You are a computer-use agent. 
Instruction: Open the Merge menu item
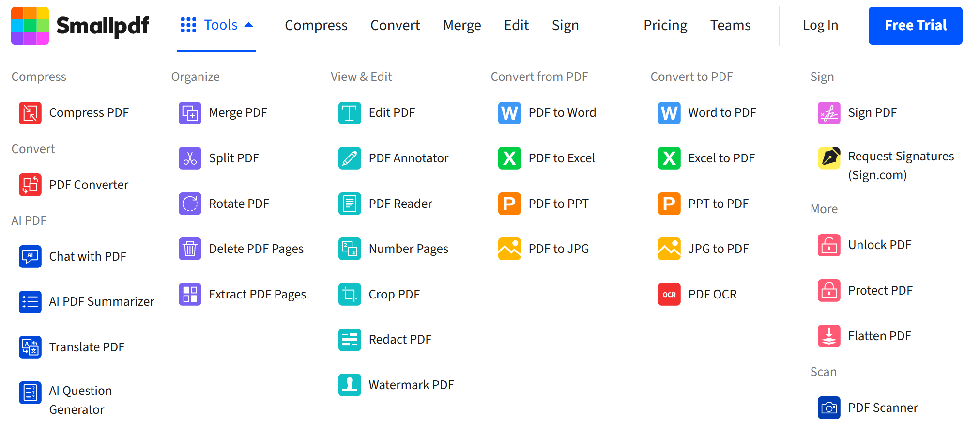coord(462,25)
